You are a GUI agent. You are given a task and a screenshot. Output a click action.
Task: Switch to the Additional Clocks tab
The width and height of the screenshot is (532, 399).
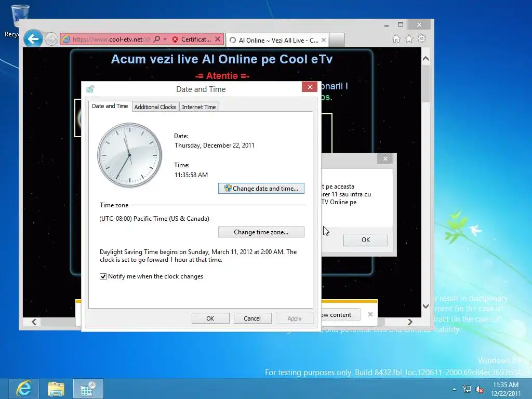155,107
